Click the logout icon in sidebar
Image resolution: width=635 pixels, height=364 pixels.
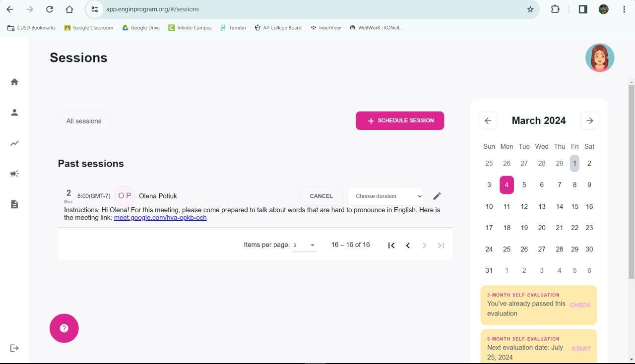[14, 348]
